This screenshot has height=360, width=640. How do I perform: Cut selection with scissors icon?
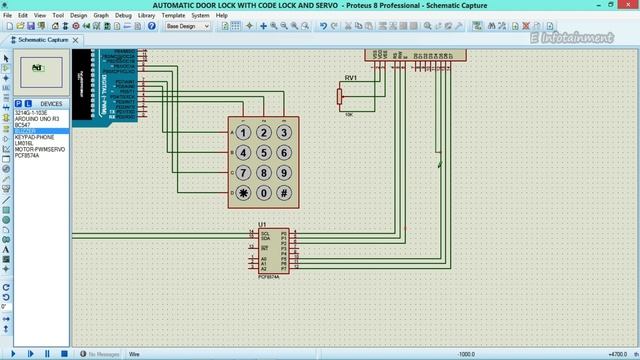click(x=348, y=26)
